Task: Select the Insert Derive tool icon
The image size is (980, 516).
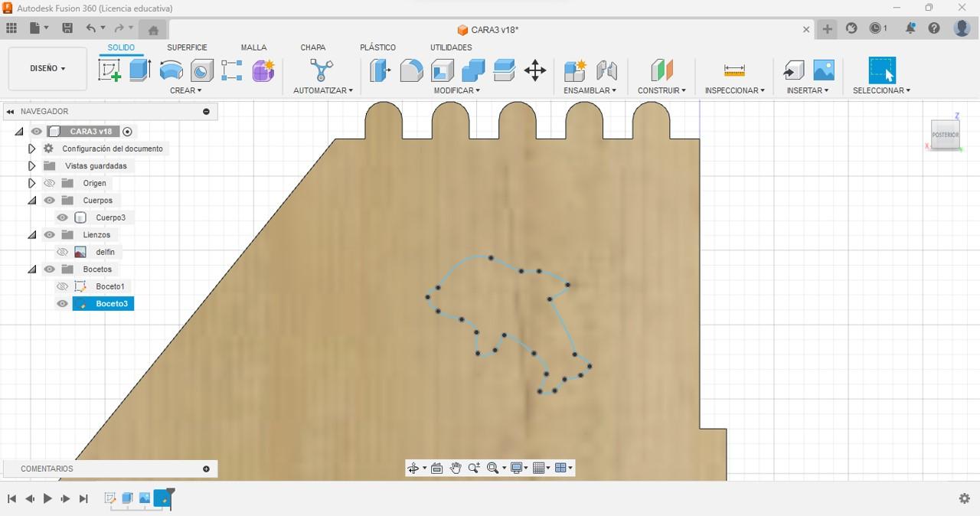Action: click(x=794, y=70)
